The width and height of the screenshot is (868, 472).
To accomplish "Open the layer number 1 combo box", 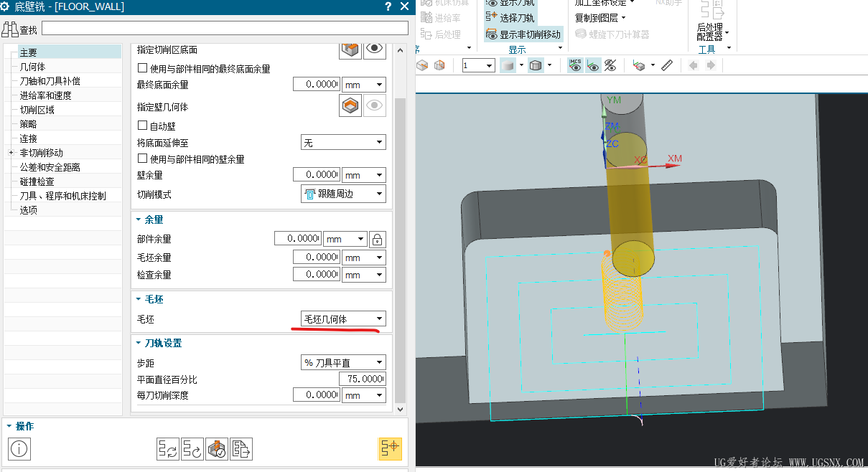I will click(x=478, y=65).
